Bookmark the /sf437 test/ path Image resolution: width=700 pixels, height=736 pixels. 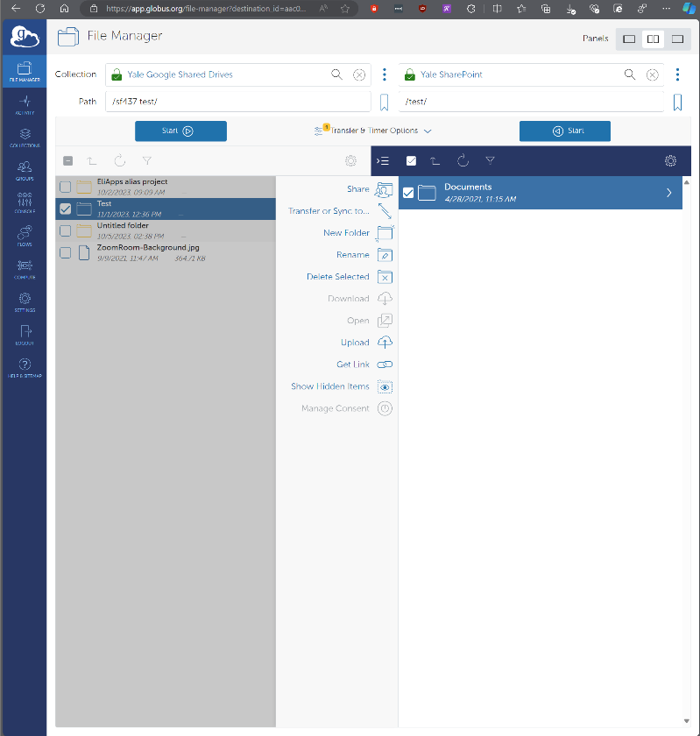(384, 103)
